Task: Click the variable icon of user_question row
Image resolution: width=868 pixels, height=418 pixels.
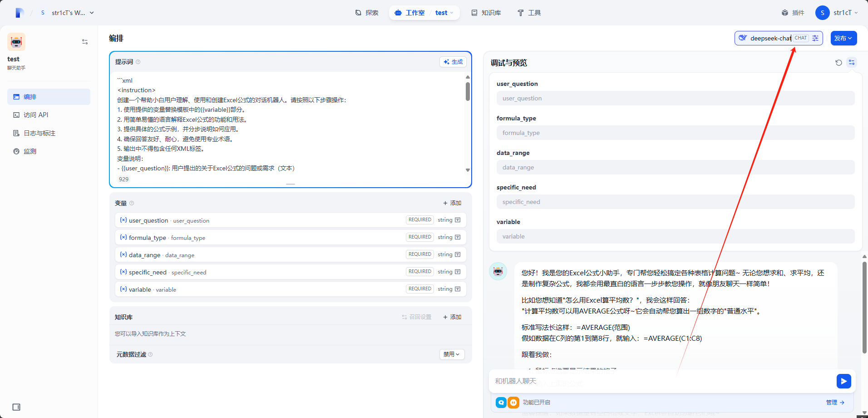Action: (123, 220)
